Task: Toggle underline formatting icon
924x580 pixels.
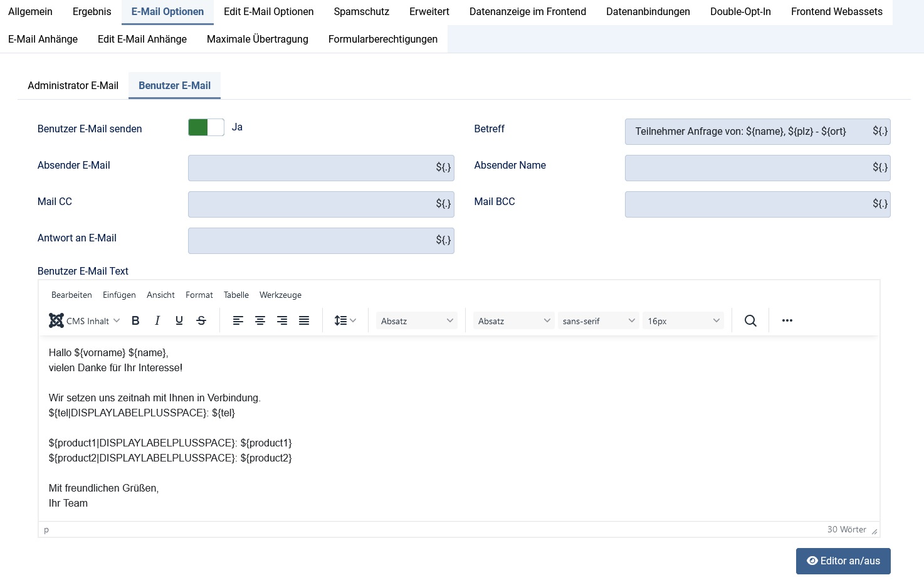Action: click(x=179, y=321)
